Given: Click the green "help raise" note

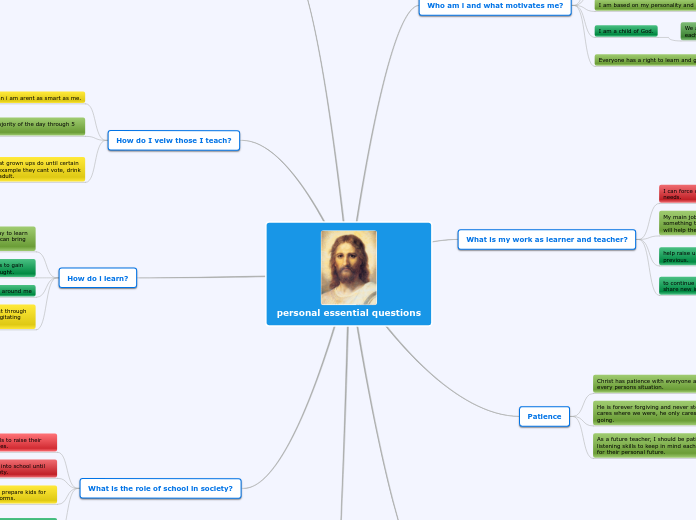Looking at the screenshot, I should point(678,256).
